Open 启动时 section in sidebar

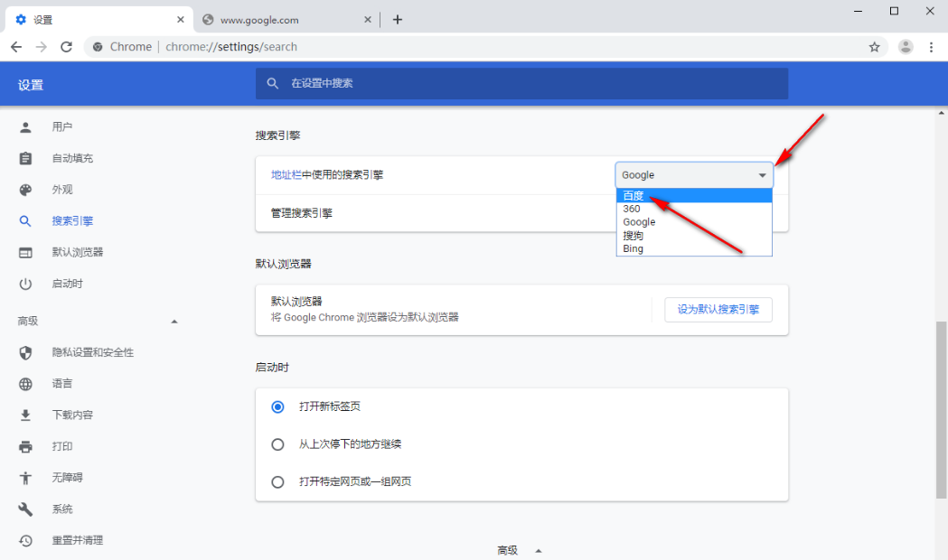click(67, 284)
